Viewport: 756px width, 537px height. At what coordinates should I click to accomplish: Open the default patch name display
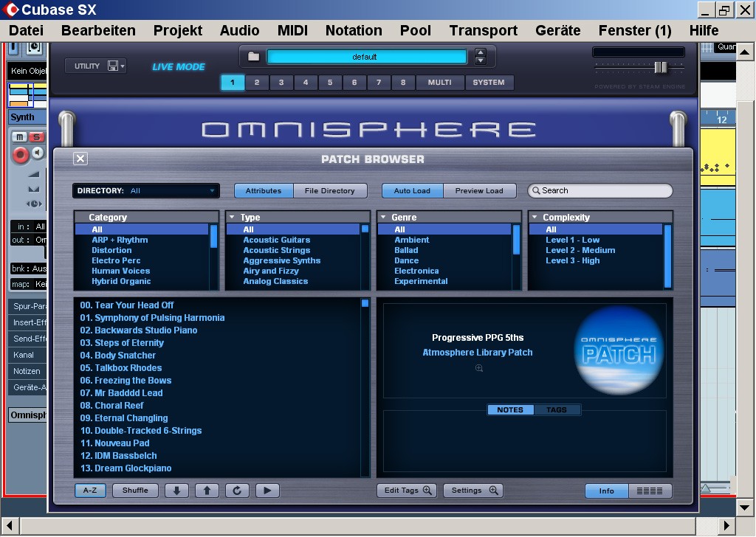(x=366, y=57)
